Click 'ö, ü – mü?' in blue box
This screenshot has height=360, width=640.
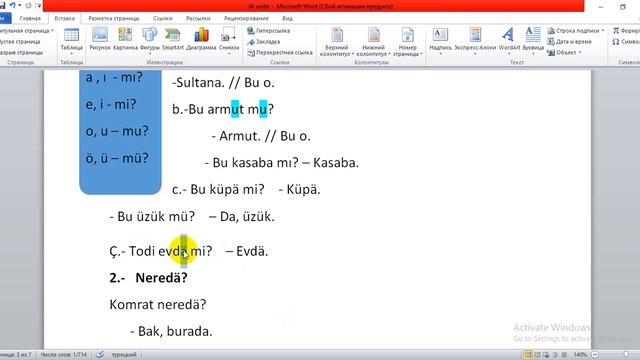click(117, 158)
